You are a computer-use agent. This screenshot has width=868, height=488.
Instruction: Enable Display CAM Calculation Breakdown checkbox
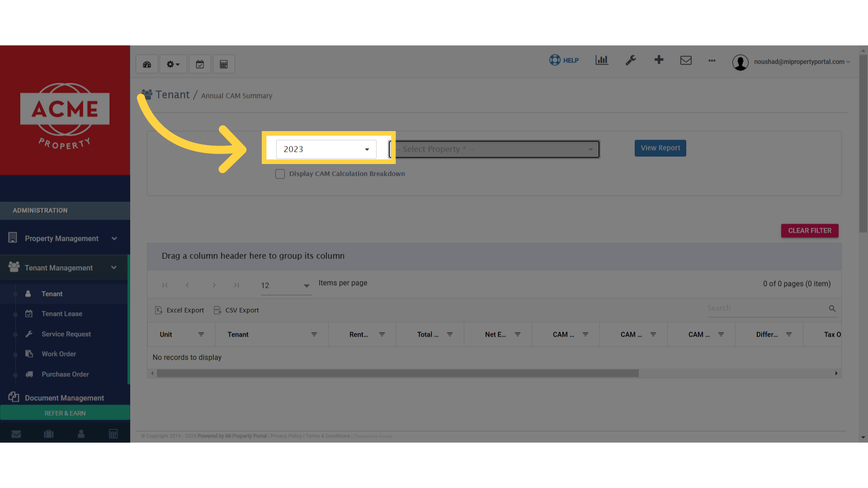click(x=280, y=174)
